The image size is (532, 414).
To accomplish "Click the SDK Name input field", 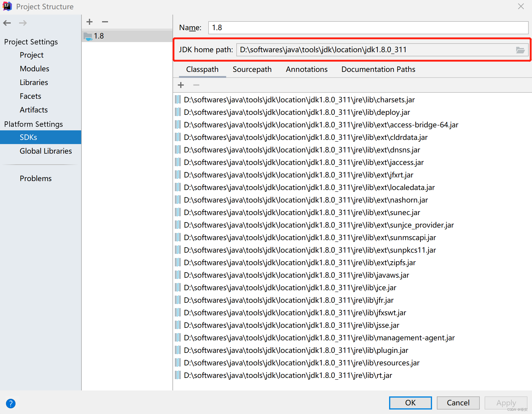I will pyautogui.click(x=368, y=28).
